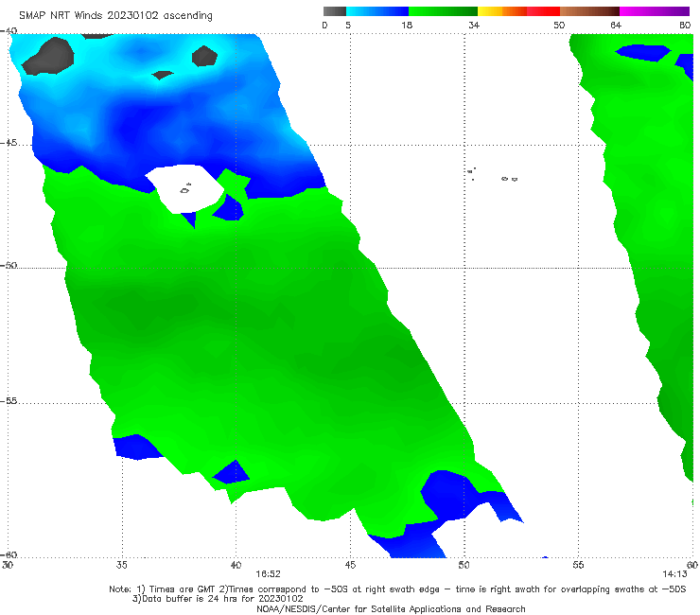Click the red segment of the color bar

(543, 11)
